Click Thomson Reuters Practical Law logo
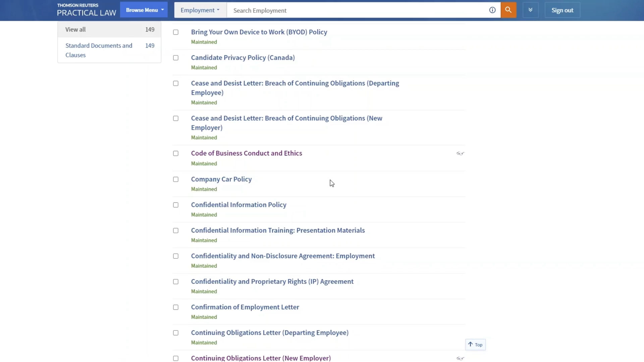644x362 pixels. tap(86, 10)
